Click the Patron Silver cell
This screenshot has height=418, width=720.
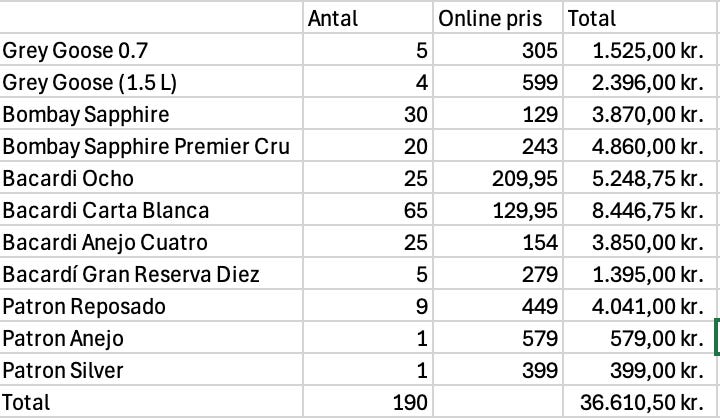click(150, 370)
